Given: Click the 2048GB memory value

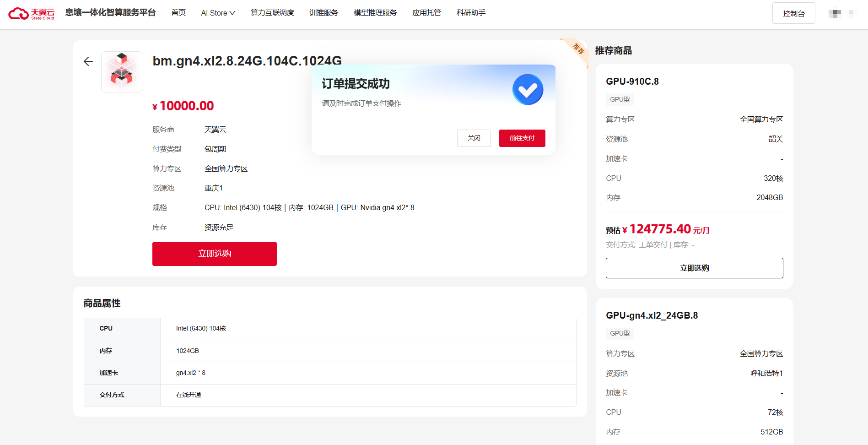Looking at the screenshot, I should [x=770, y=198].
